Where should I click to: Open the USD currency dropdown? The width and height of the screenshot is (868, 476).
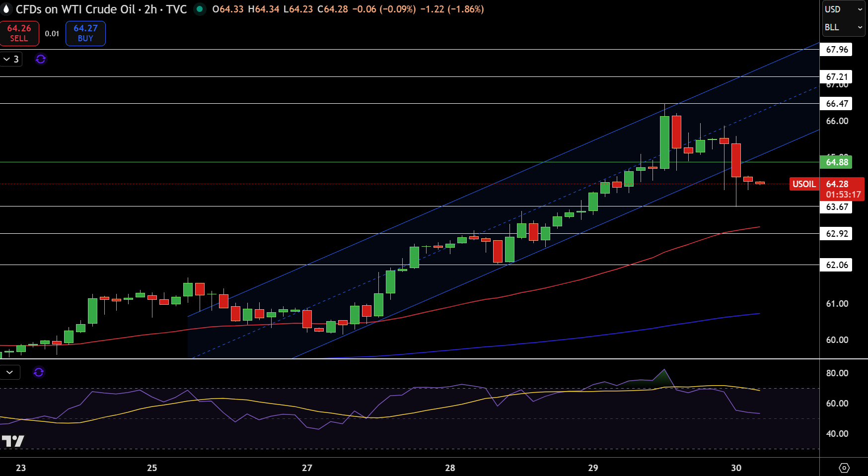(844, 9)
